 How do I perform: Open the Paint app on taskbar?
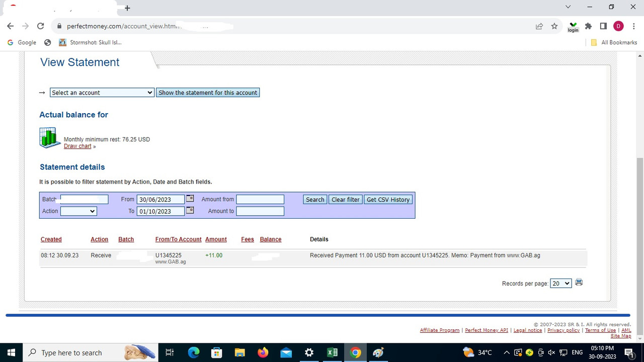coord(378,352)
